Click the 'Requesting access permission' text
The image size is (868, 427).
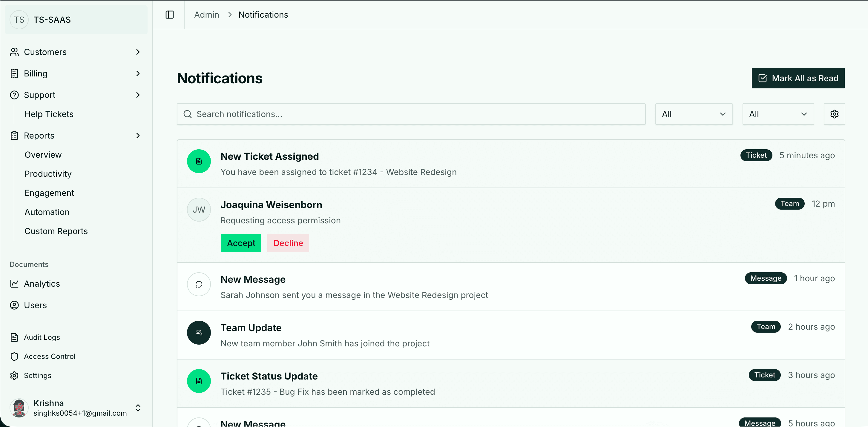pyautogui.click(x=280, y=221)
